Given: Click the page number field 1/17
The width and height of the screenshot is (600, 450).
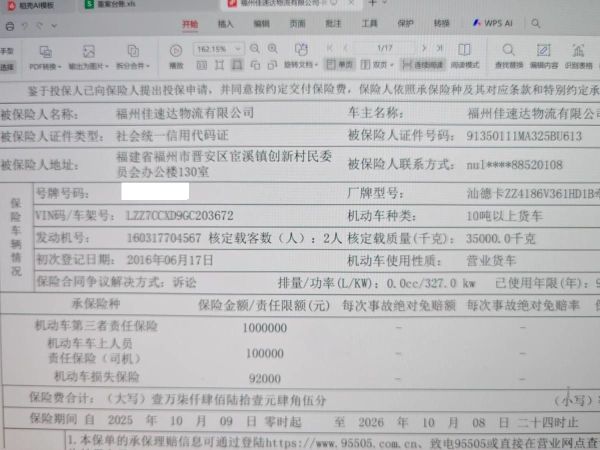Looking at the screenshot, I should 385,48.
